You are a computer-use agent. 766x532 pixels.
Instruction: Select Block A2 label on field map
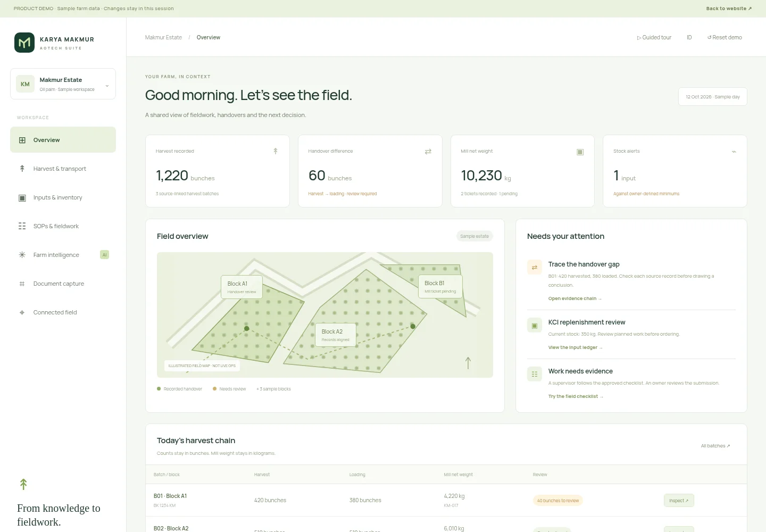(335, 335)
